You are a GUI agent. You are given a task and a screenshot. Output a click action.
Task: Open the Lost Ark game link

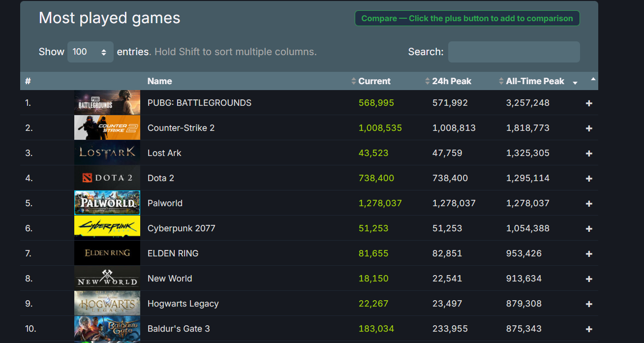click(x=164, y=153)
